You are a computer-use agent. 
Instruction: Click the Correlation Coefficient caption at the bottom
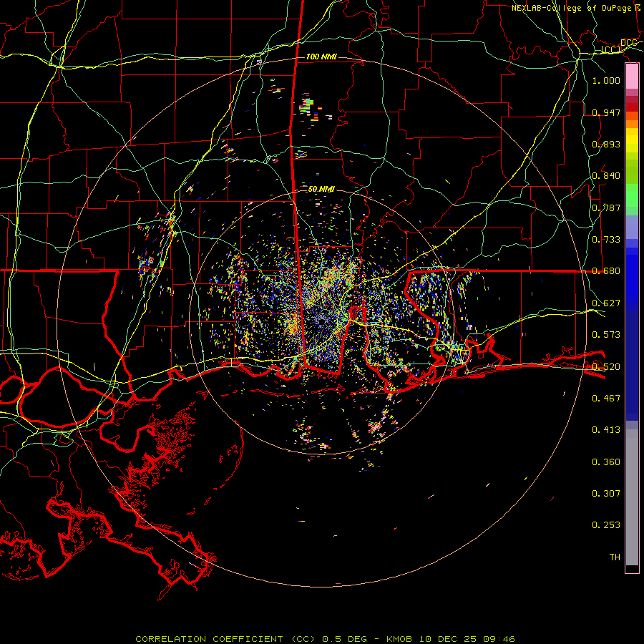pos(325,639)
